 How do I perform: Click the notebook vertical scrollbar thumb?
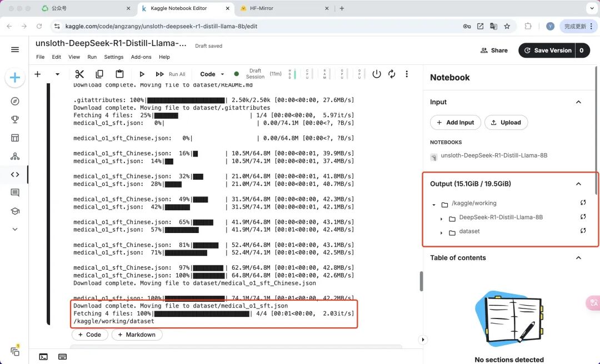tap(421, 281)
